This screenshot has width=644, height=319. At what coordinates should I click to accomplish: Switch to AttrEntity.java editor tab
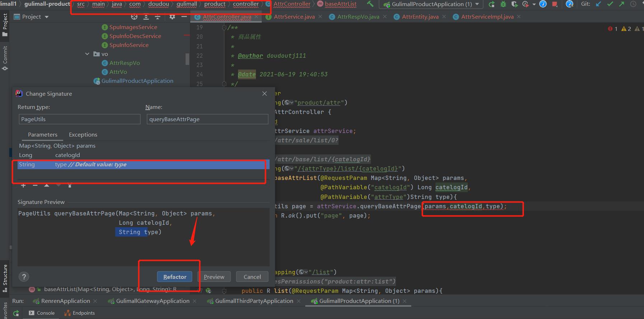(x=420, y=17)
